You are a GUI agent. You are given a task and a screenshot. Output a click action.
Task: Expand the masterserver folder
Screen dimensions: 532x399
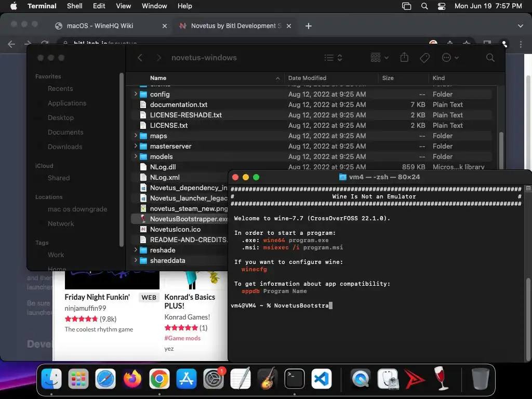coord(136,146)
